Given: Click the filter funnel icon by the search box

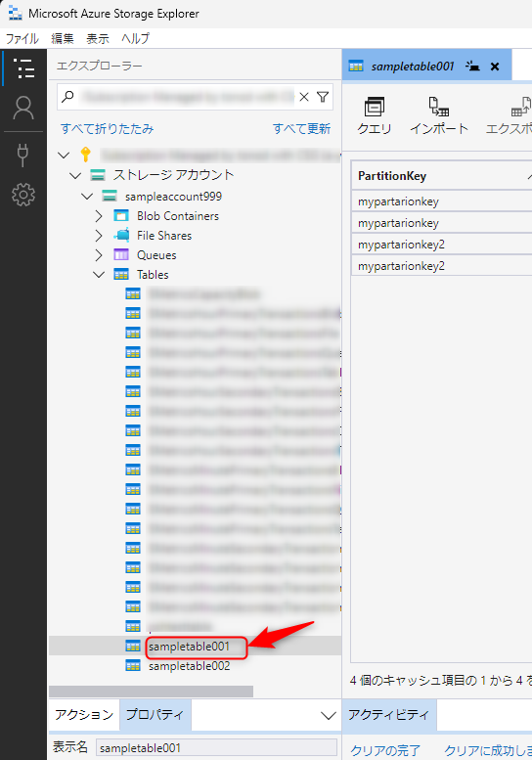Looking at the screenshot, I should [x=323, y=97].
